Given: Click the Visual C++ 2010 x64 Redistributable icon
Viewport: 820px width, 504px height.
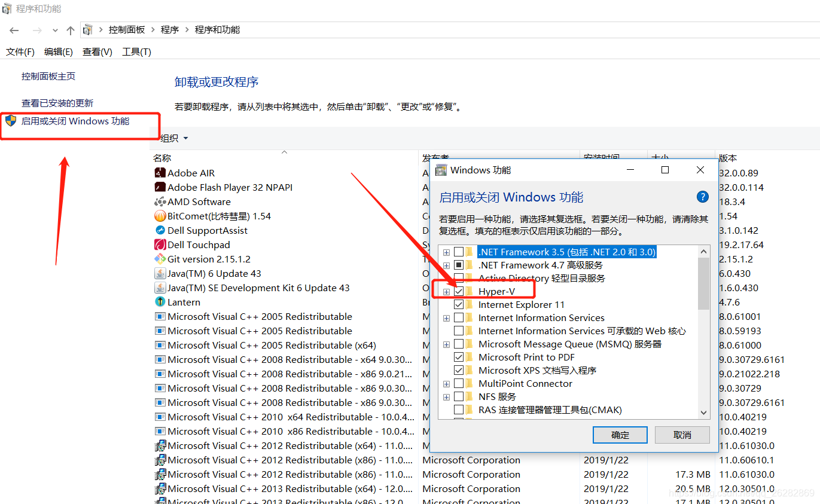Looking at the screenshot, I should [160, 417].
